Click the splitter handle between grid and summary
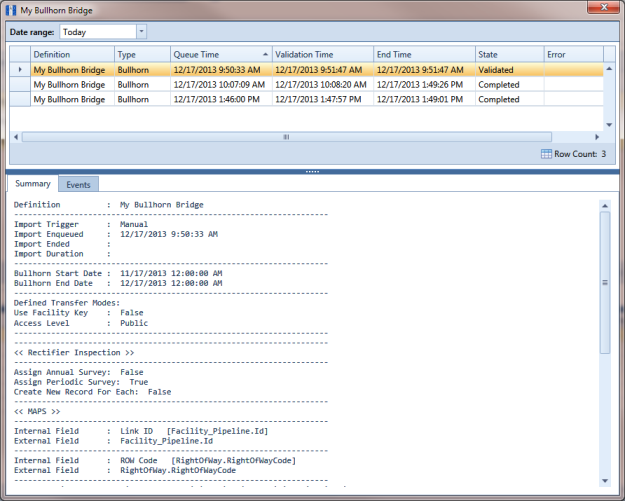The width and height of the screenshot is (625, 501). (x=312, y=171)
